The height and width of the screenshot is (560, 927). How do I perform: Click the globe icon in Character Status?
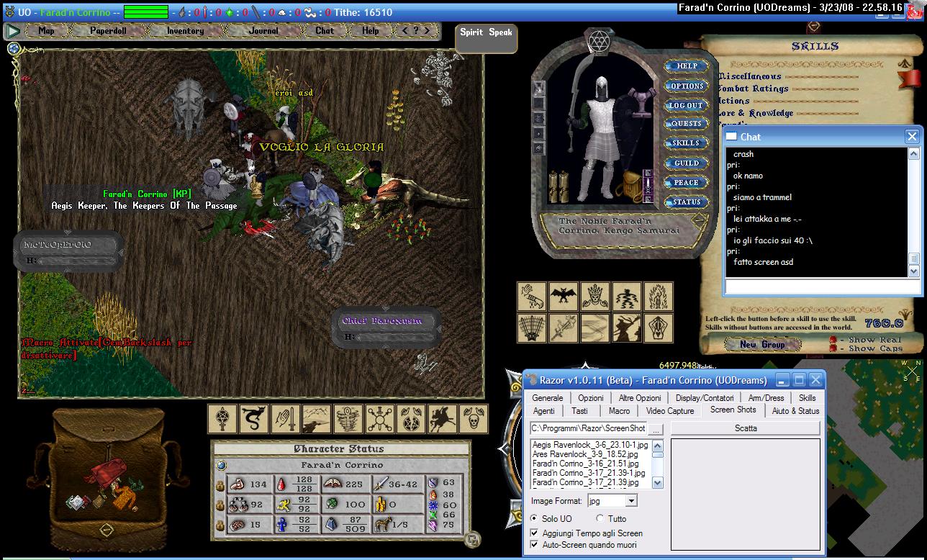coord(222,465)
